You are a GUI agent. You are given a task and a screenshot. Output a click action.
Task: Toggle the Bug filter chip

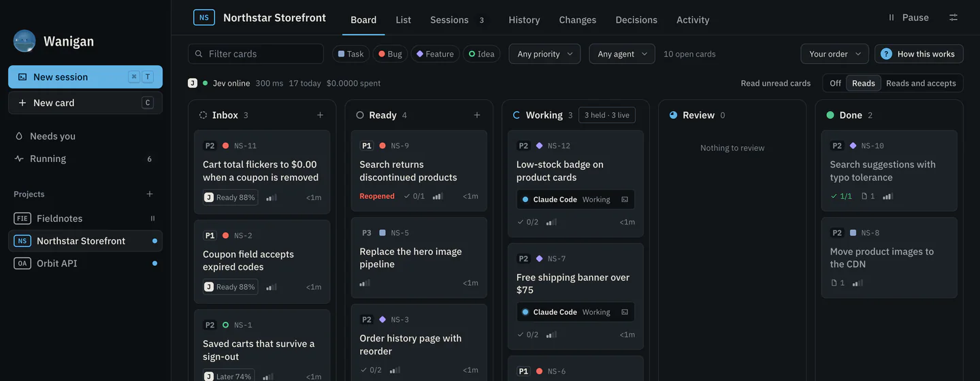(390, 54)
